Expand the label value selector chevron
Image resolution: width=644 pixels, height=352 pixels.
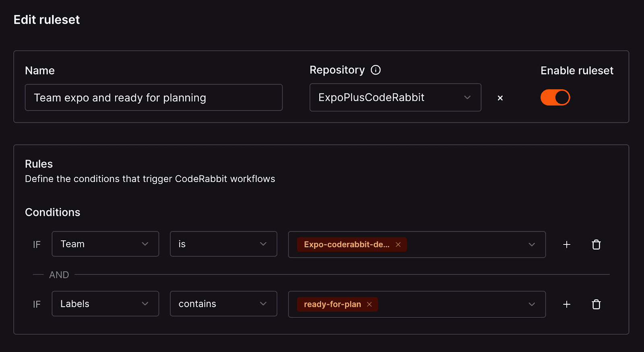click(x=532, y=304)
